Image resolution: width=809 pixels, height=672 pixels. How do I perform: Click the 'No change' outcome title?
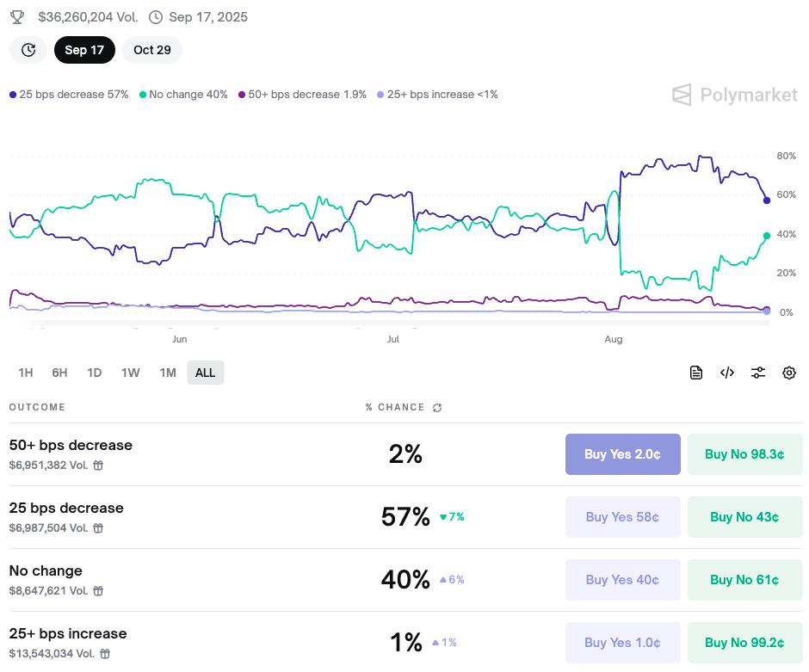[46, 571]
